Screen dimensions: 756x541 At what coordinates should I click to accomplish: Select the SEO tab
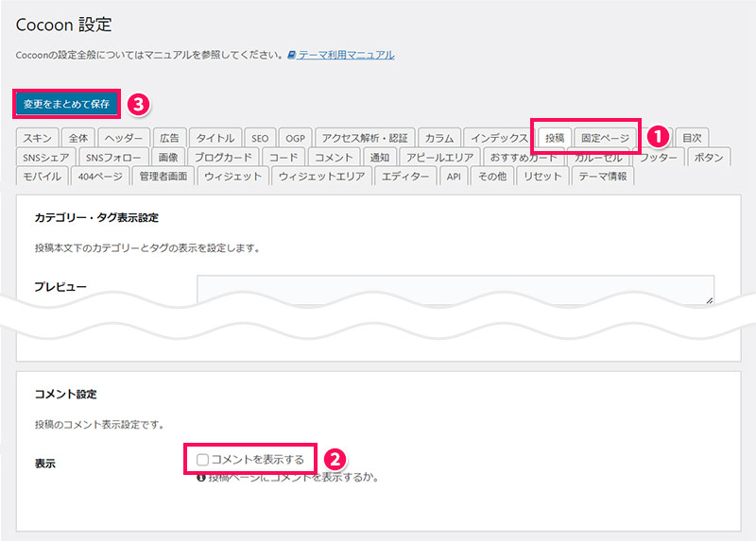tap(260, 138)
